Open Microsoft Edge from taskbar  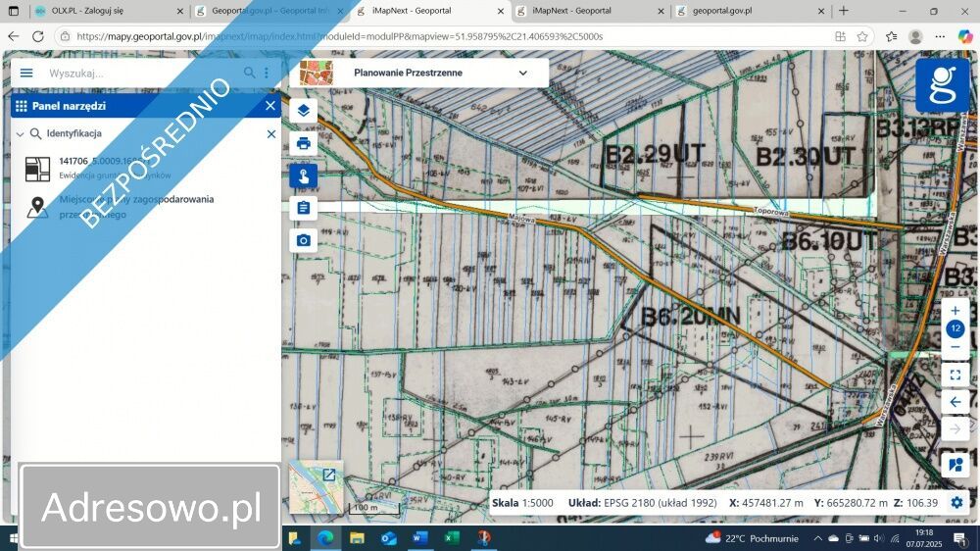click(325, 538)
